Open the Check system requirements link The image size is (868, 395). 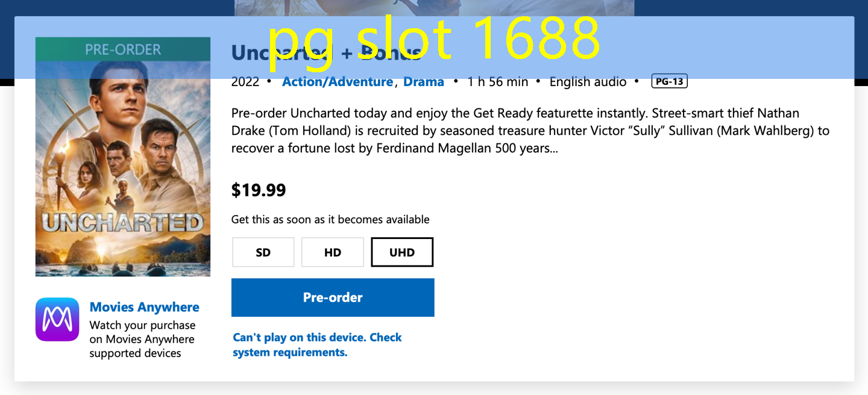317,344
